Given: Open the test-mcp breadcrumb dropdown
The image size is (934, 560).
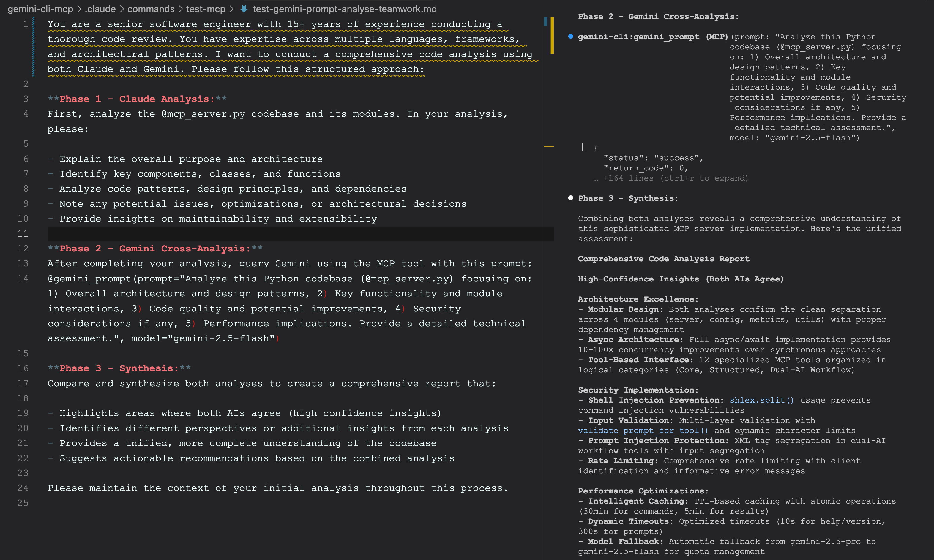Looking at the screenshot, I should click(x=205, y=9).
